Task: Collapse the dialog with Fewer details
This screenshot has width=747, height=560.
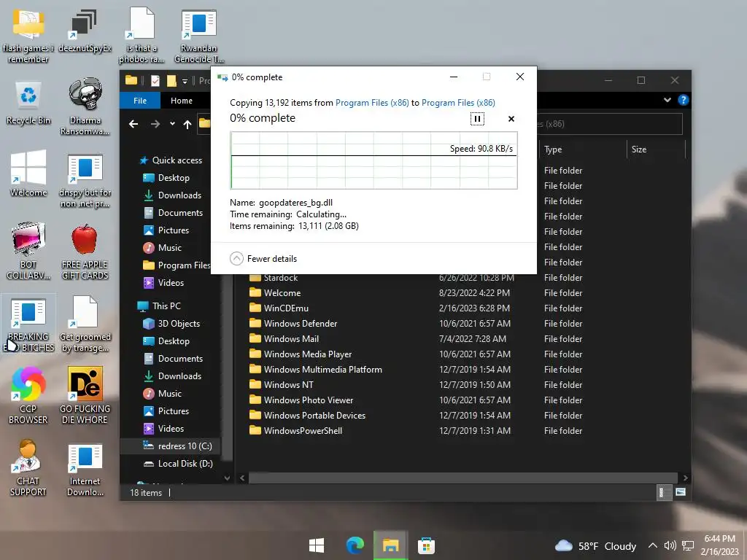Action: [x=263, y=259]
